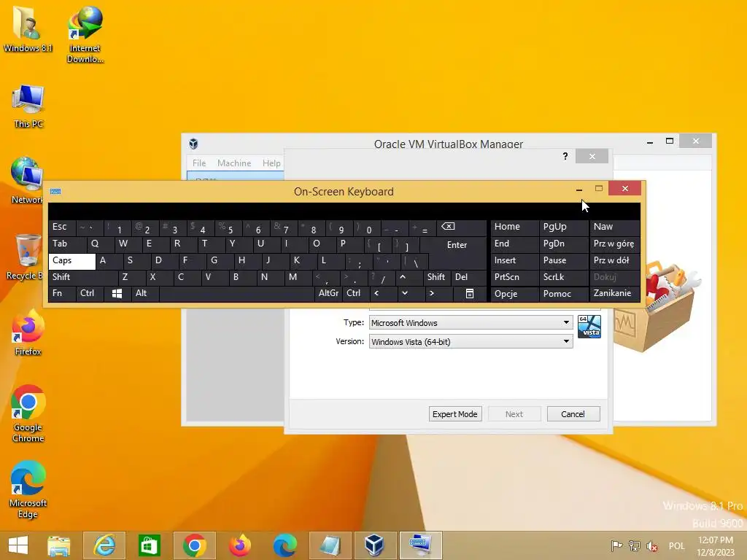Click the muted volume tray icon
The height and width of the screenshot is (560, 747).
651,546
